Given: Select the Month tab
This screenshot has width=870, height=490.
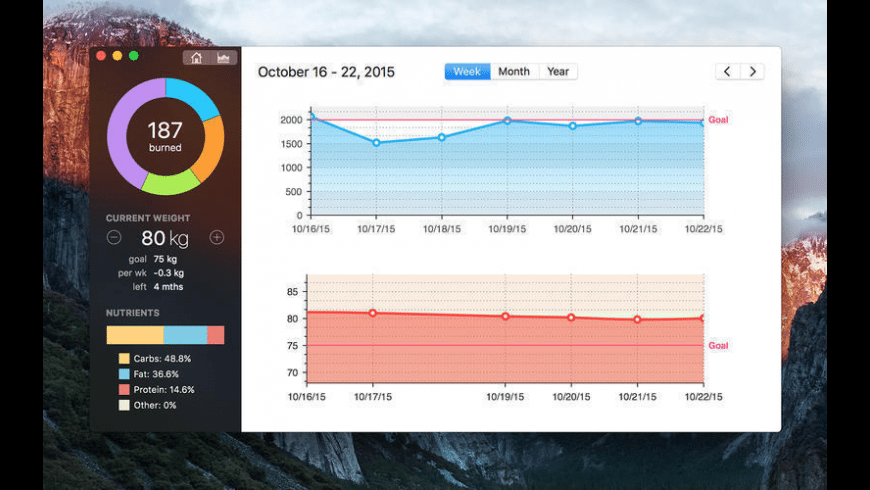Looking at the screenshot, I should pyautogui.click(x=514, y=72).
